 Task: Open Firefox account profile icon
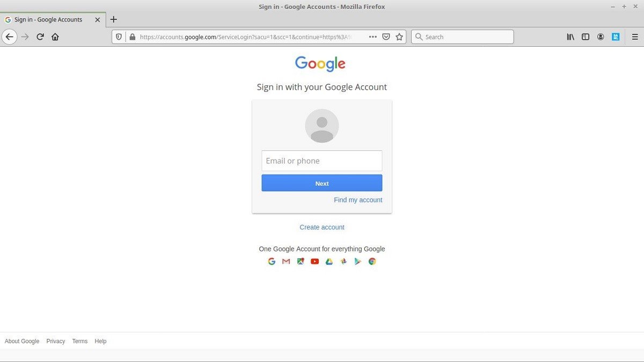click(601, 37)
